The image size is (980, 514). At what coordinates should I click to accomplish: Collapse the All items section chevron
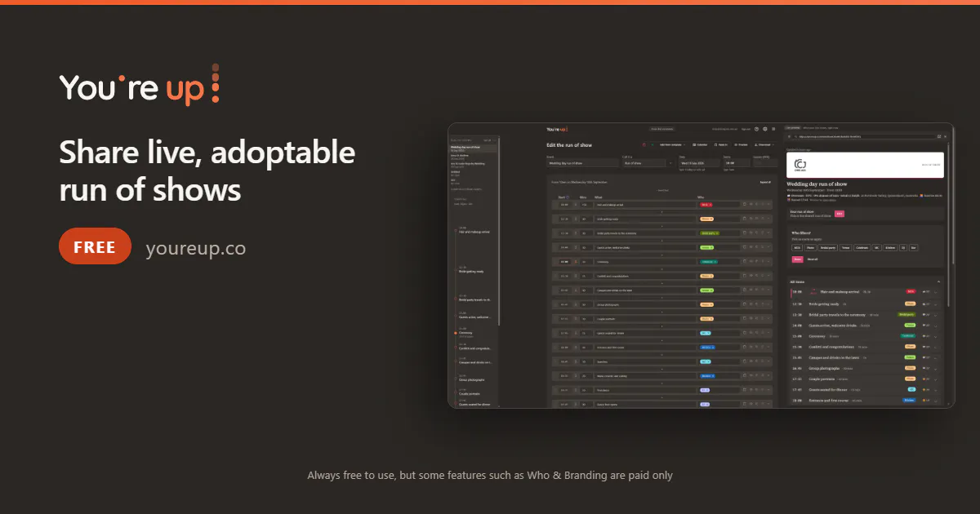pyautogui.click(x=938, y=281)
